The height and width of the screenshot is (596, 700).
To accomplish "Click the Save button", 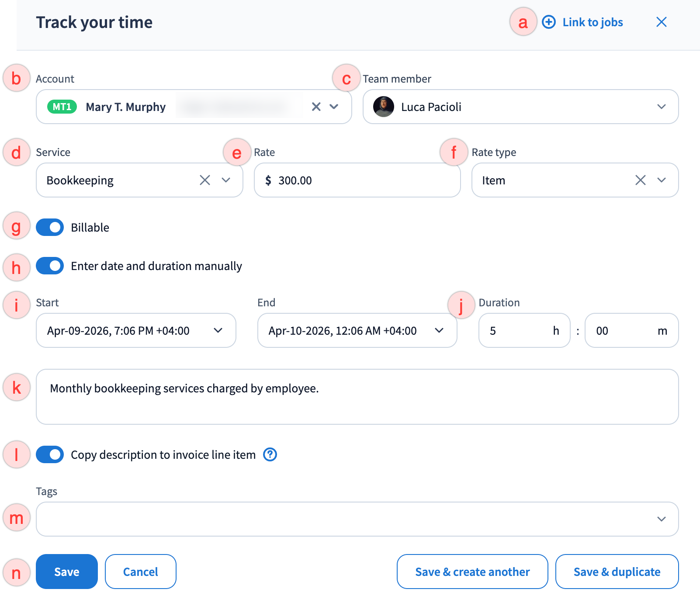I will click(x=67, y=572).
